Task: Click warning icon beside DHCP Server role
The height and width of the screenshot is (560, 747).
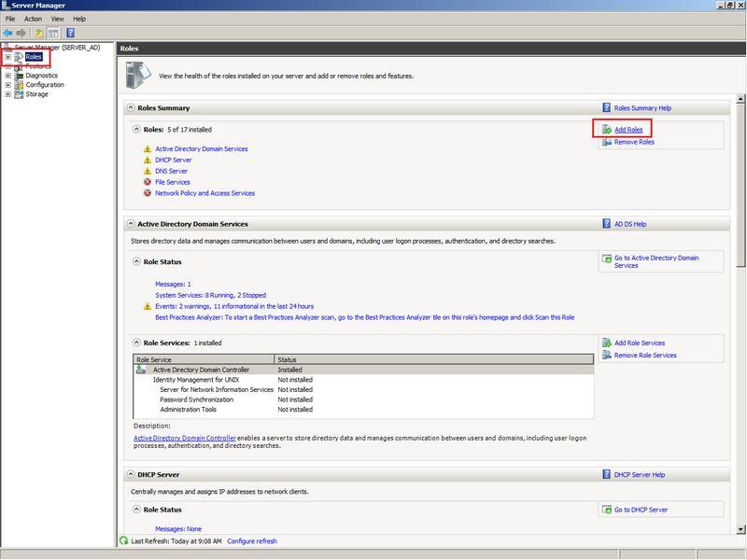Action: pos(148,160)
